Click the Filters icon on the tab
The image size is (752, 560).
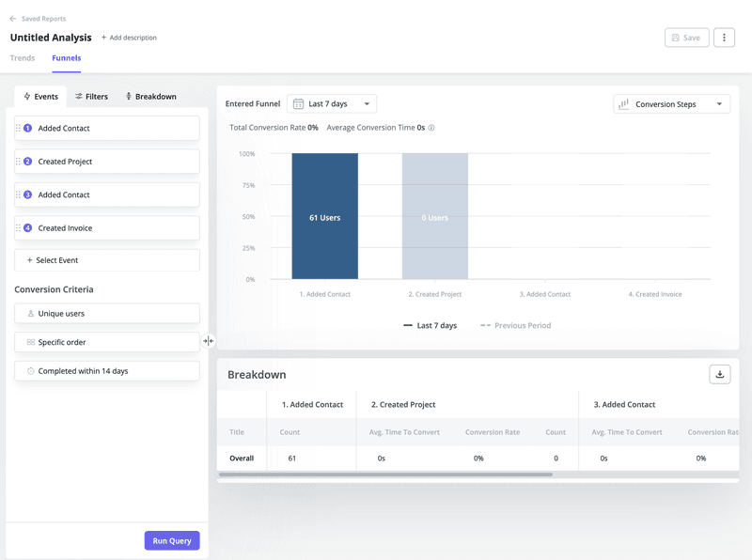pos(80,96)
